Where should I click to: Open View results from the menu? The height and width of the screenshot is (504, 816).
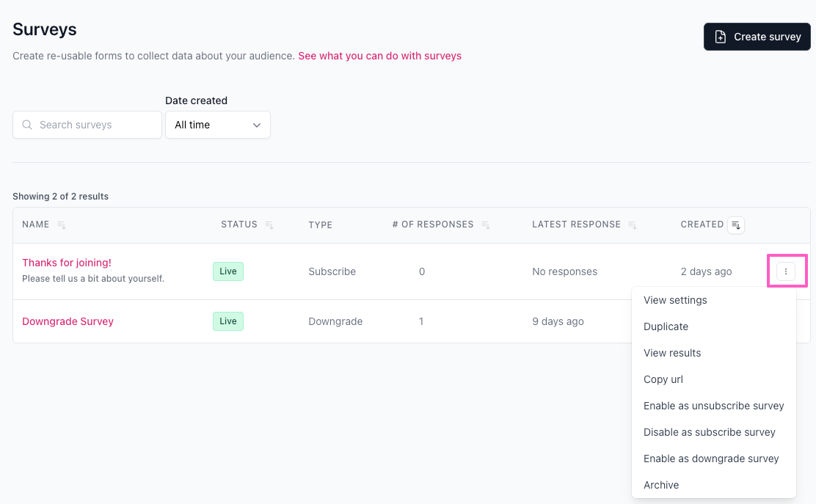point(672,353)
